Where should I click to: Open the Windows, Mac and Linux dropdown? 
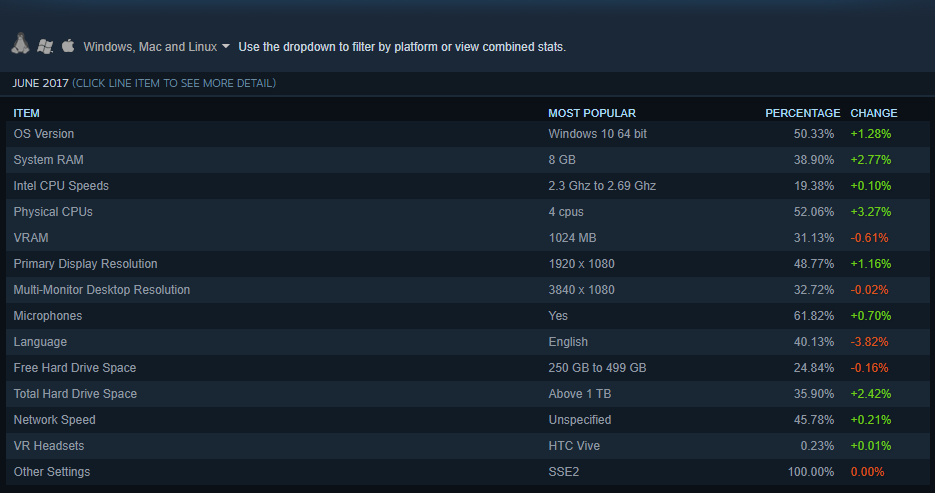[x=150, y=46]
